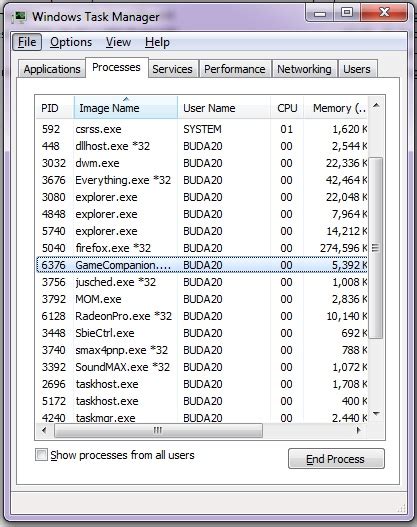This screenshot has width=417, height=527.
Task: Select the taskmgr.exe process
Action: [x=202, y=417]
